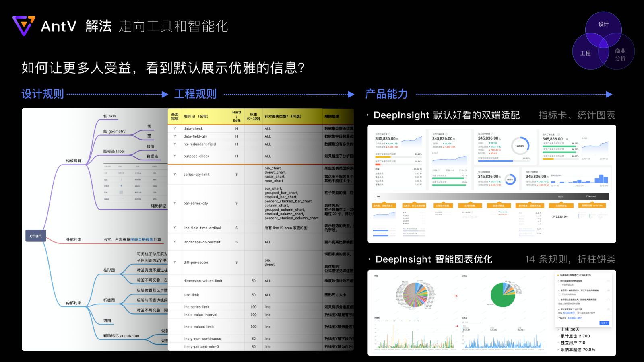Click the 设计规则 section heading
The width and height of the screenshot is (644, 362).
pyautogui.click(x=43, y=94)
